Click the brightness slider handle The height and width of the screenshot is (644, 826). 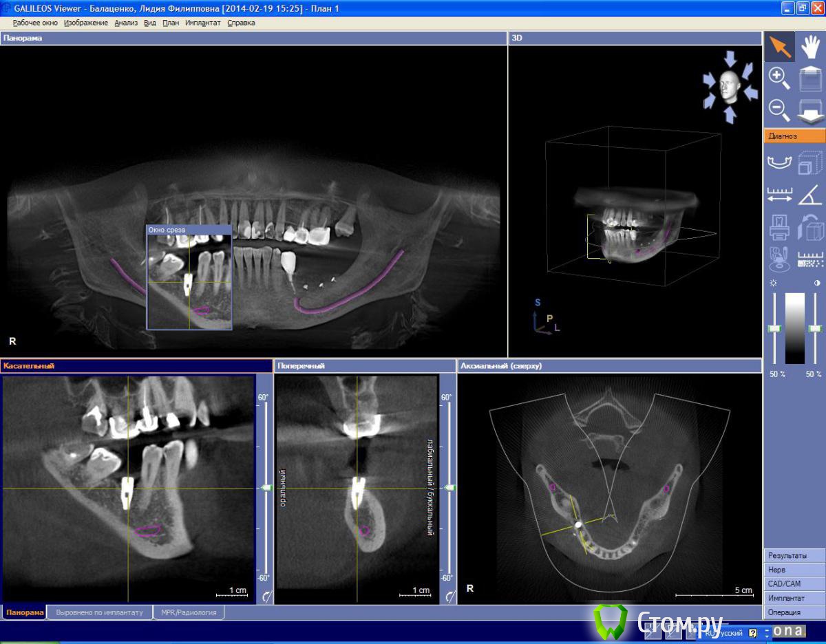(775, 329)
